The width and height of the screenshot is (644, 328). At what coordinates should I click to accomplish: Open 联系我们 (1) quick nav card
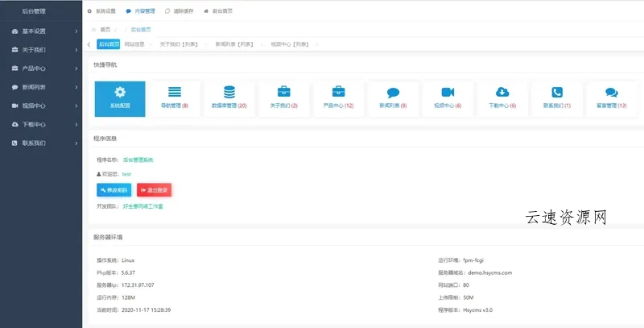557,99
